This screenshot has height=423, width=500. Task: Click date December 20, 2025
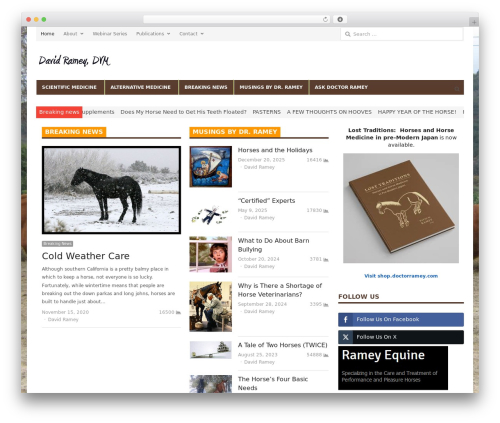(261, 160)
